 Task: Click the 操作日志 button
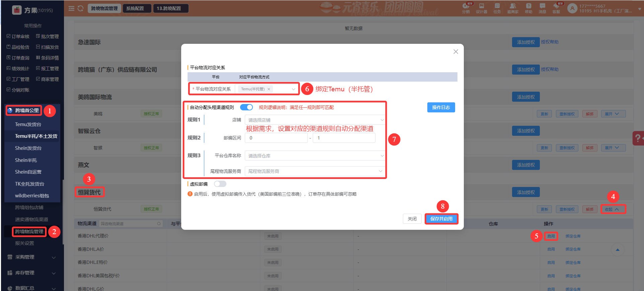click(441, 107)
